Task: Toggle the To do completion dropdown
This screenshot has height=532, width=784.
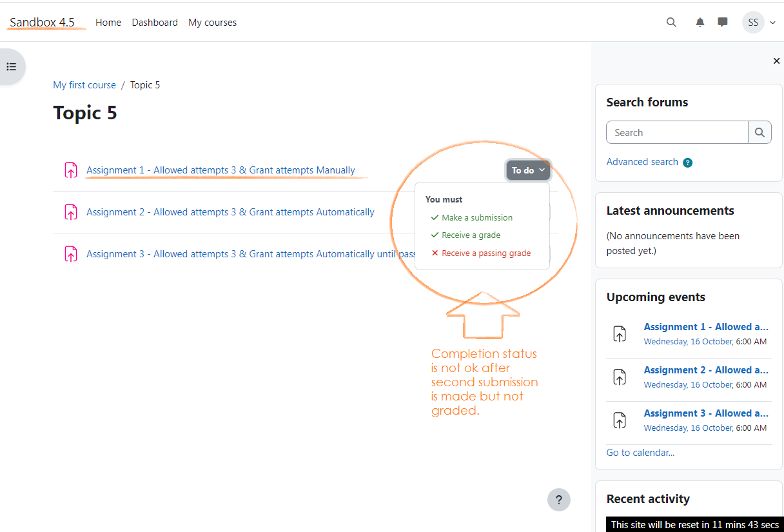Action: [x=528, y=170]
